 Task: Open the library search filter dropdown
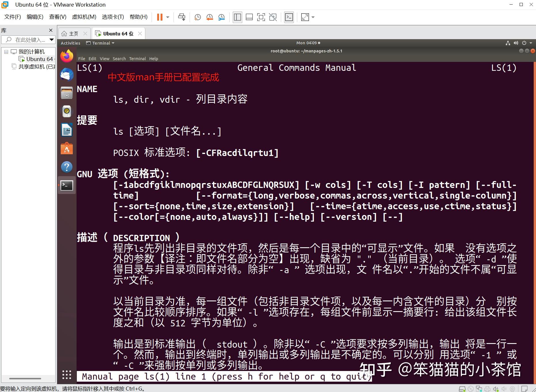(51, 40)
